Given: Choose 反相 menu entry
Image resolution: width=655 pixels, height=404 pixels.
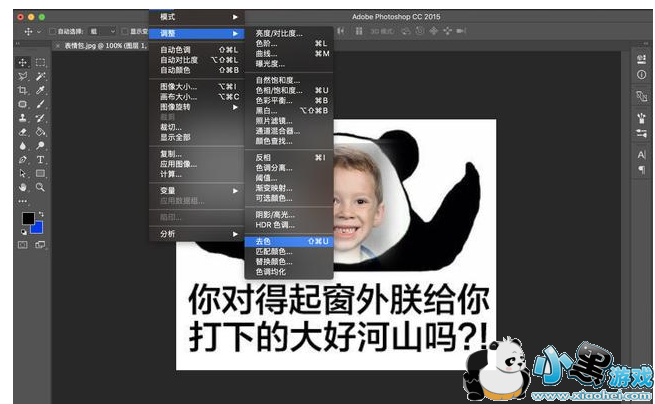Looking at the screenshot, I should [x=289, y=158].
